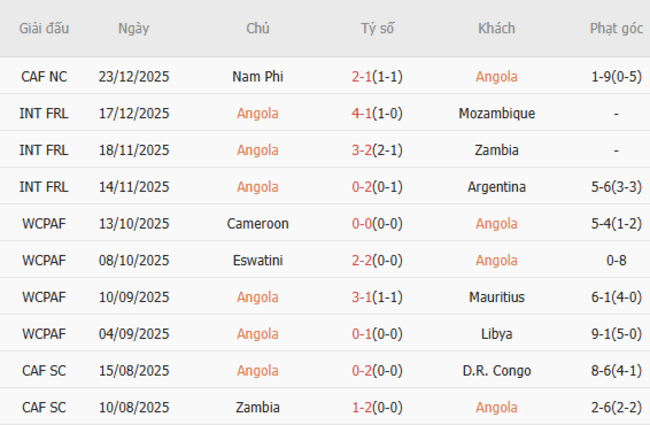Image resolution: width=650 pixels, height=425 pixels.
Task: Click the 'Tỷ số' column header
Action: 377,28
